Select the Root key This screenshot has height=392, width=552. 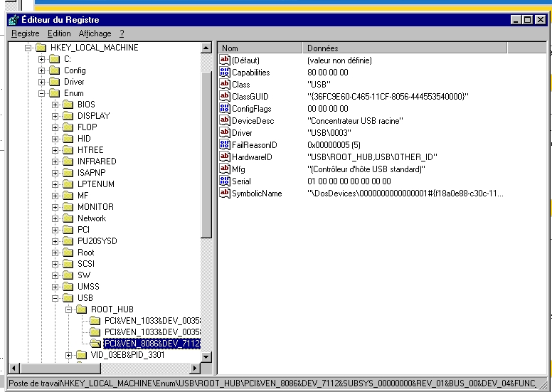tap(86, 252)
